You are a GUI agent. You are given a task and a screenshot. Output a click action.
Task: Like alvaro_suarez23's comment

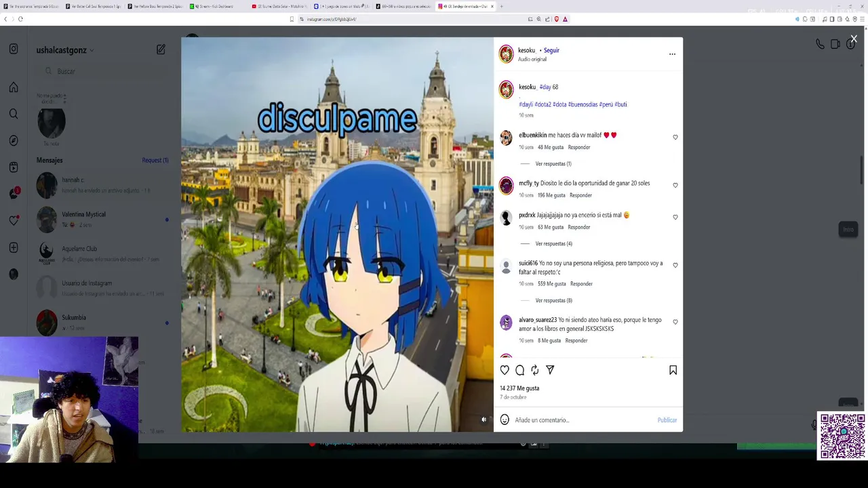click(675, 322)
